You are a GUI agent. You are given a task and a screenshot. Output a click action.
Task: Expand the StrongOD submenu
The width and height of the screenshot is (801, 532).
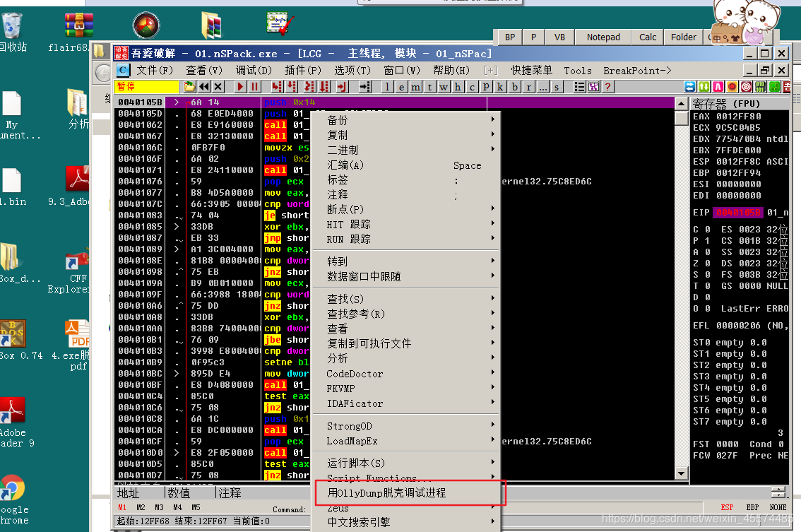click(x=405, y=426)
